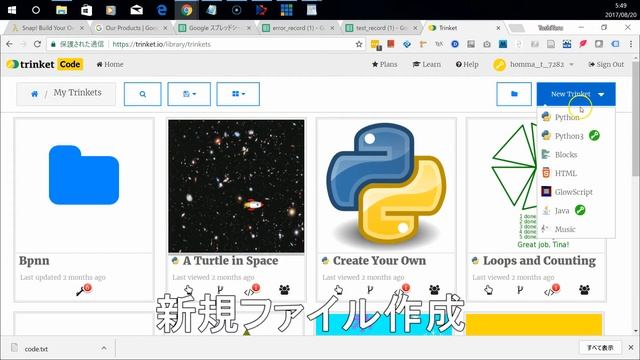This screenshot has width=640, height=360.
Task: Switch to Our Products Google tab
Action: [x=131, y=28]
